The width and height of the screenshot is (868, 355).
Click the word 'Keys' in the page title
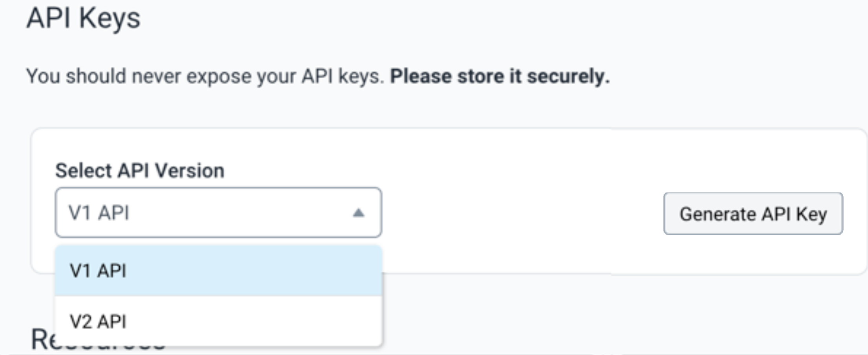pyautogui.click(x=109, y=18)
